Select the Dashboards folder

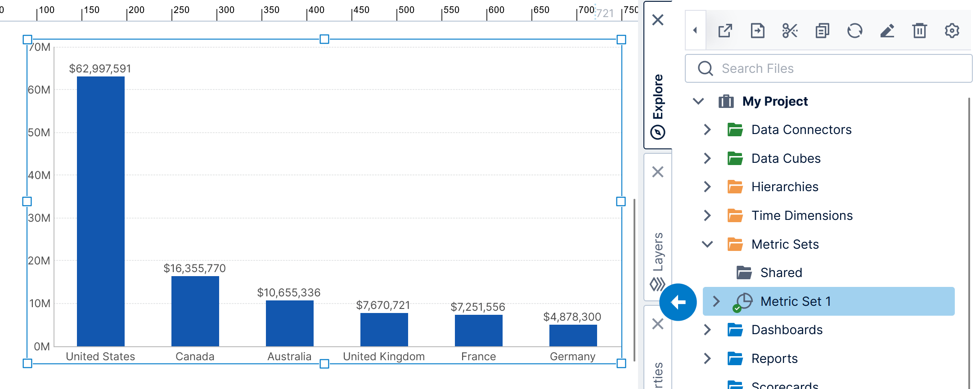pyautogui.click(x=787, y=330)
